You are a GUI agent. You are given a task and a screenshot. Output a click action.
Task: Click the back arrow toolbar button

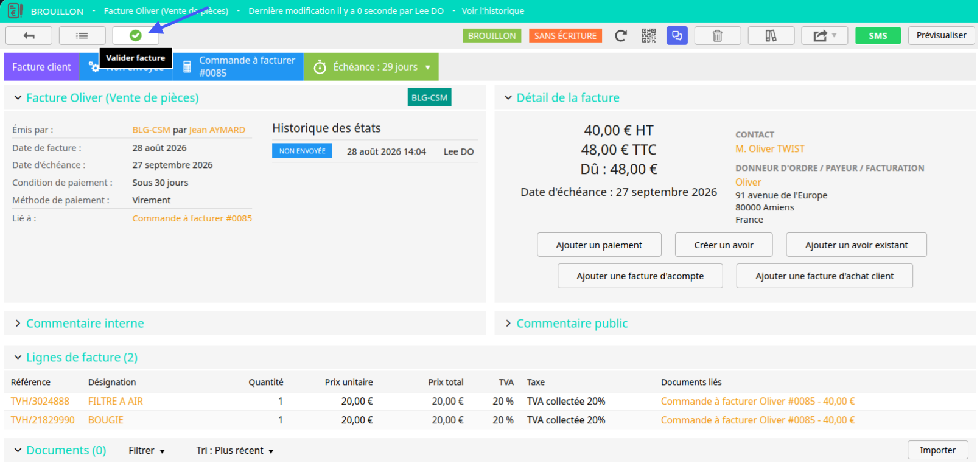coord(29,36)
